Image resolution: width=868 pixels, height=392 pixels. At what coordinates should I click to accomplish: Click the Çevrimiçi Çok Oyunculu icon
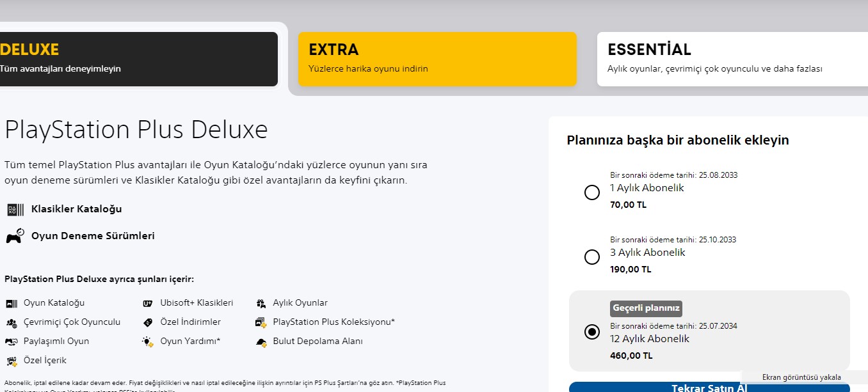12,322
